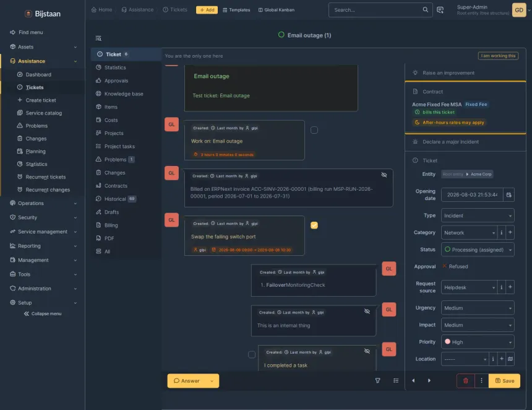The image size is (532, 410).
Task: Click the 'I am working this' button
Action: click(498, 56)
